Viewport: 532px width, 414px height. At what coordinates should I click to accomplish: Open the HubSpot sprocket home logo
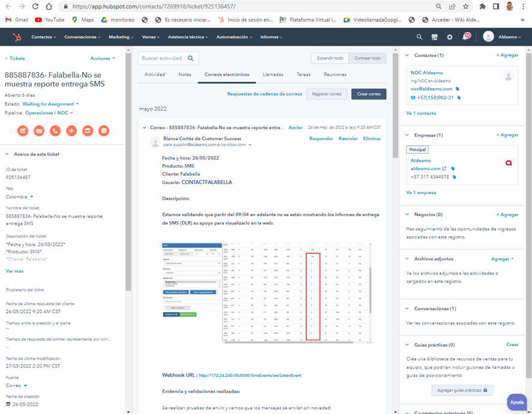point(17,37)
